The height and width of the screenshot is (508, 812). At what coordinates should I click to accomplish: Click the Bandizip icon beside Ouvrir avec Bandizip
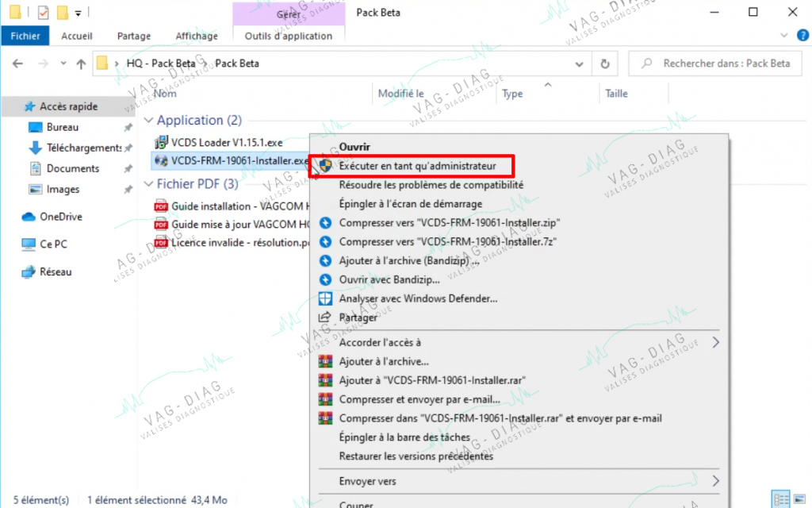(x=325, y=280)
